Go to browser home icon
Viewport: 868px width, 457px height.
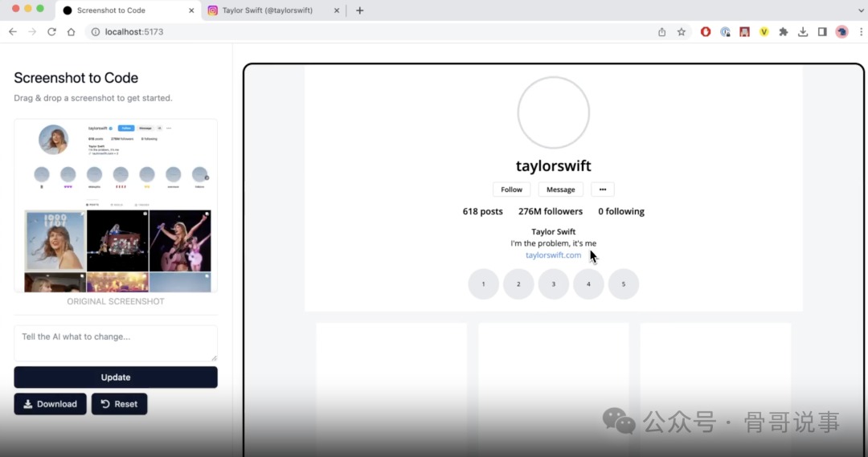click(71, 32)
